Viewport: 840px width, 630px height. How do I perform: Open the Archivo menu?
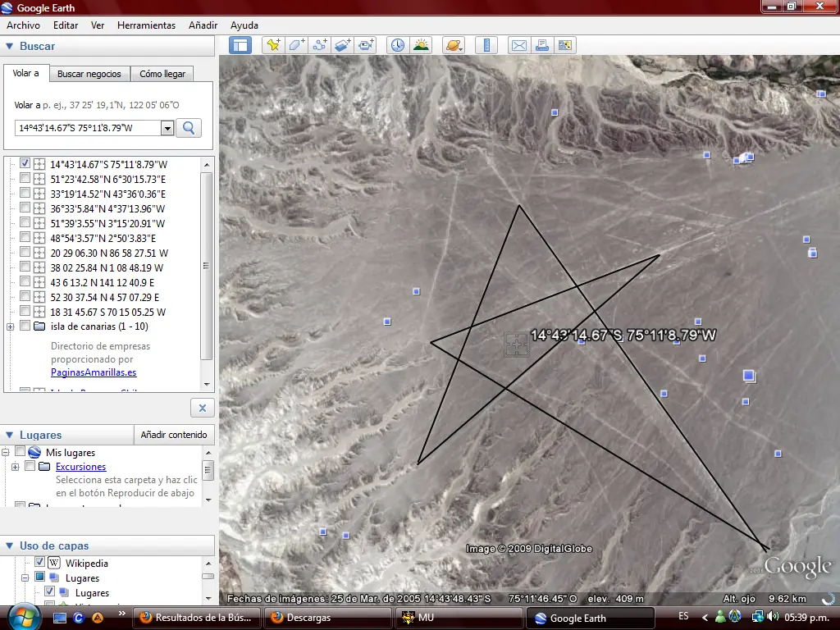[x=23, y=25]
